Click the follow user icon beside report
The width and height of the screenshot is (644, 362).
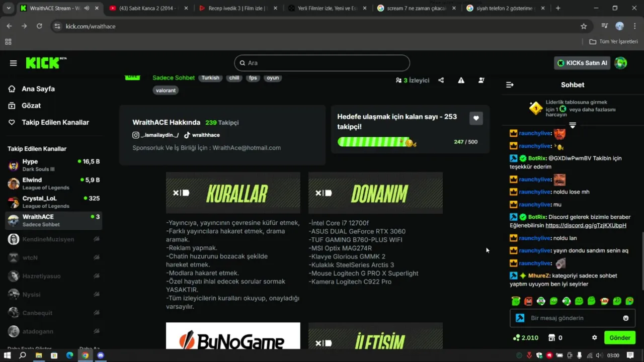pos(481,80)
